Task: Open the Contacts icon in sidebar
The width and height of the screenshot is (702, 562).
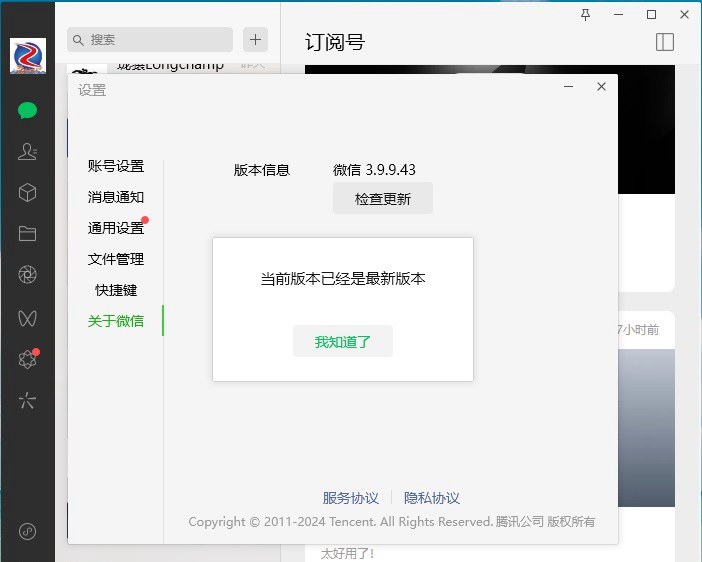Action: [x=27, y=151]
